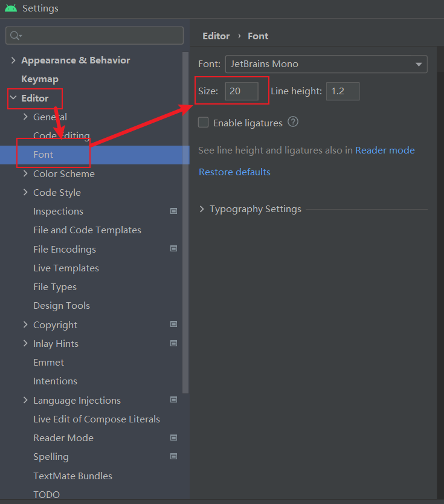Click the Restore defaults link
444x504 pixels.
coord(234,172)
